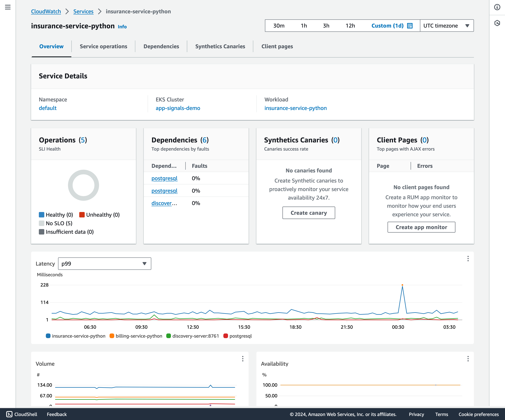Launch CloudShell from the footer icon
This screenshot has width=505, height=420.
(x=9, y=414)
